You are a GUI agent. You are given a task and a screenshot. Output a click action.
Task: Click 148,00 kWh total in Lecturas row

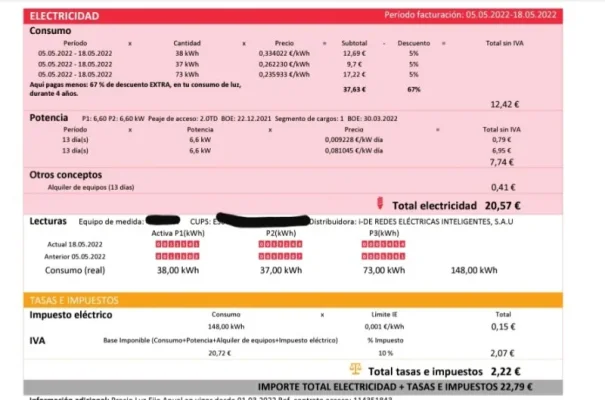[x=474, y=270]
